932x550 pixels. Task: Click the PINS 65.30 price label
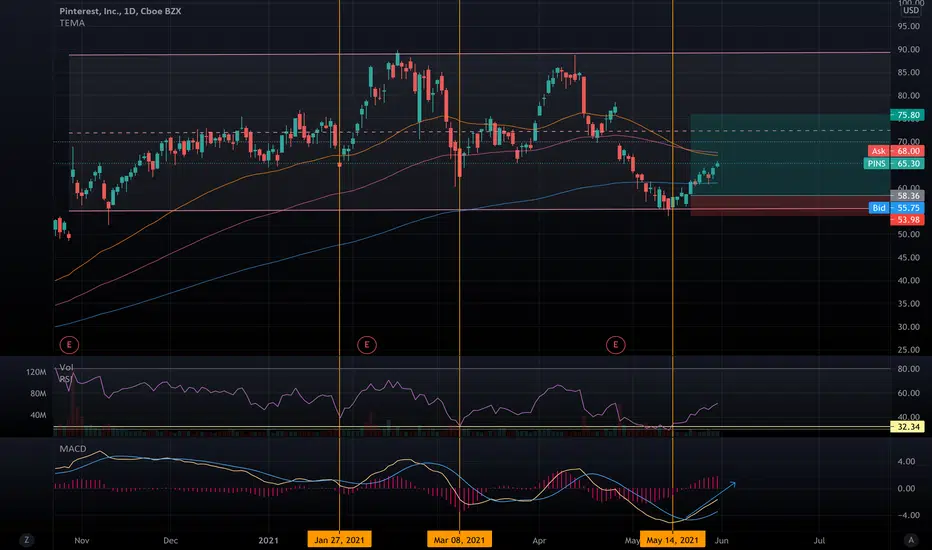894,164
